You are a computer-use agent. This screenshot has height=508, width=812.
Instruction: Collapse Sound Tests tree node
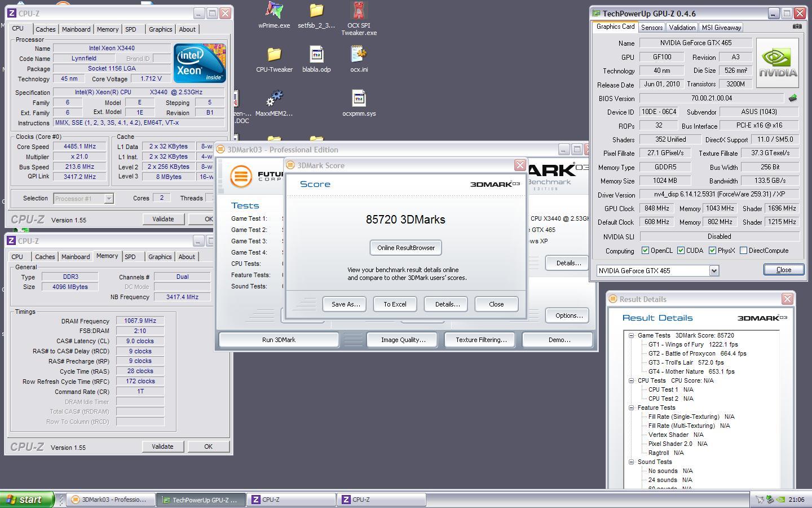(x=632, y=462)
